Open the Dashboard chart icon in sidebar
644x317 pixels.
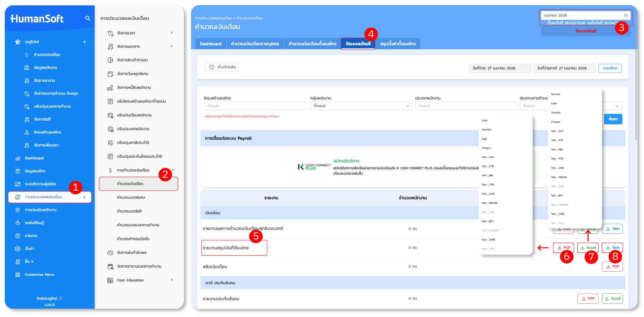[18, 158]
